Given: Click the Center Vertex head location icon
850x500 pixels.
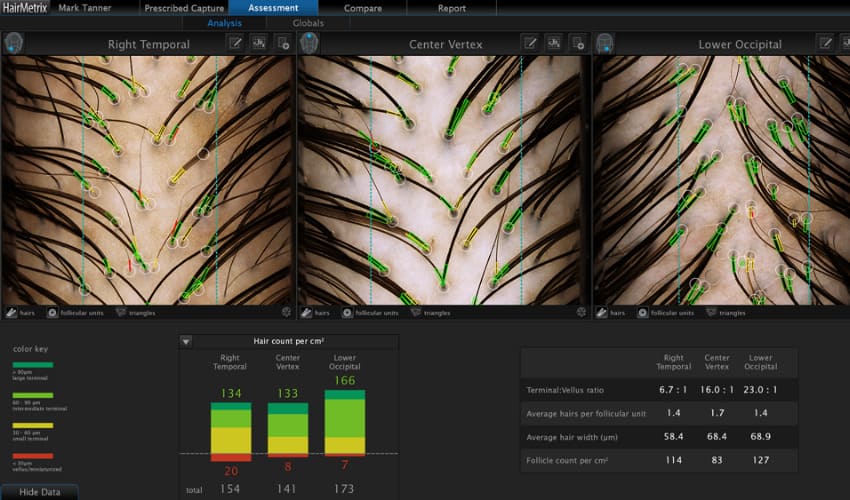Looking at the screenshot, I should (x=310, y=43).
